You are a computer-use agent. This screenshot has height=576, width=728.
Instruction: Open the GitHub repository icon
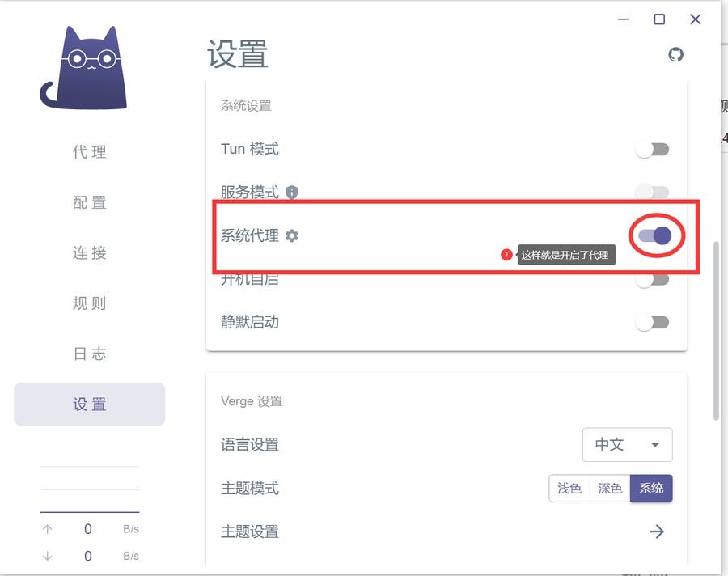(675, 55)
